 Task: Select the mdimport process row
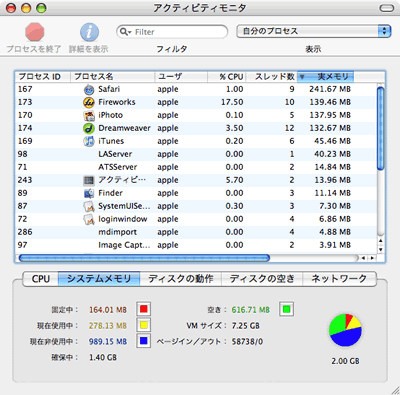tap(196, 232)
